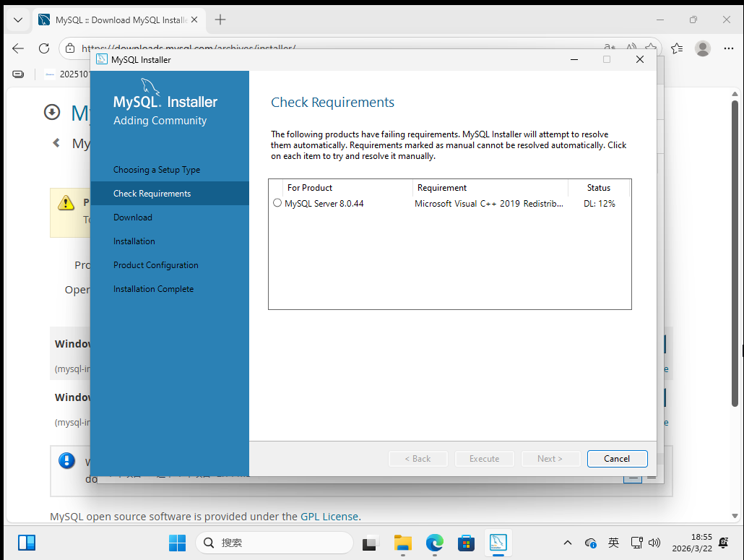Viewport: 744px width, 560px height.
Task: Select the Product Configuration step
Action: click(155, 264)
